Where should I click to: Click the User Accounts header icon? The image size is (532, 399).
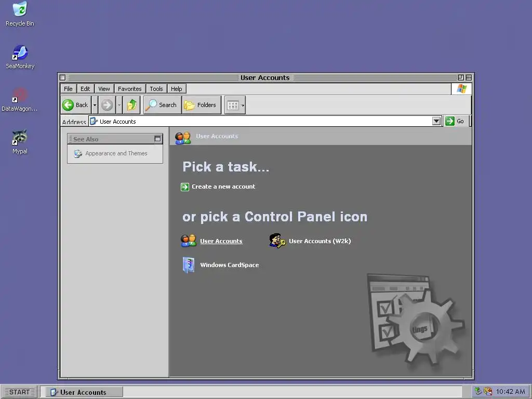point(183,138)
